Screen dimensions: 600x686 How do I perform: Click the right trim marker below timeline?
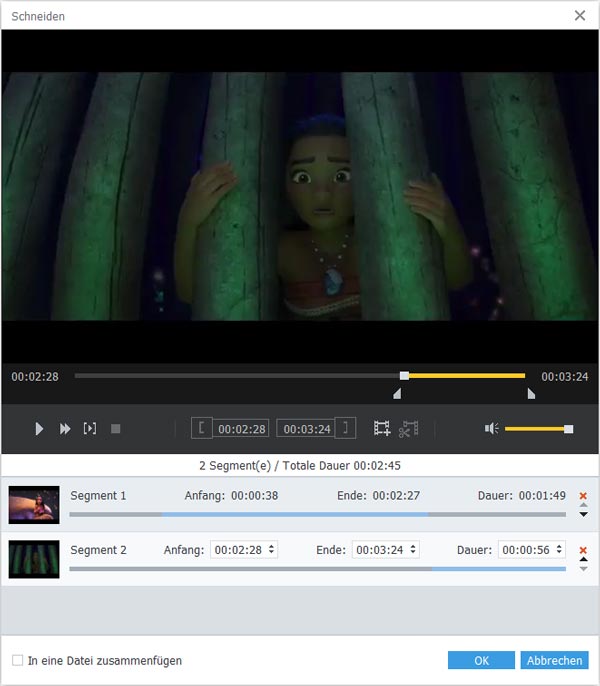(531, 394)
